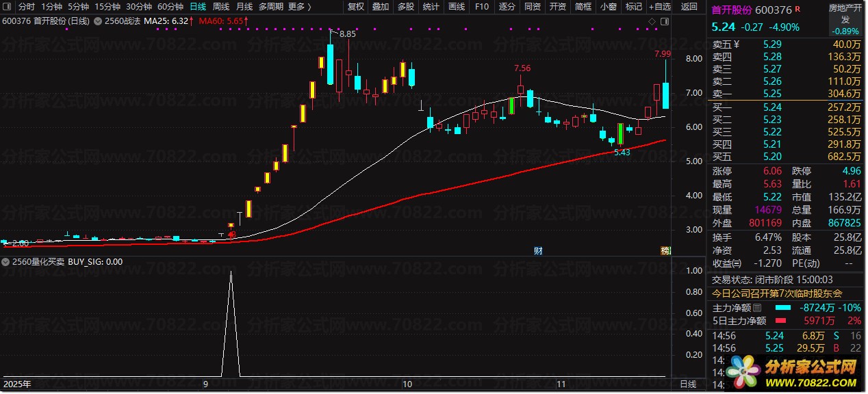This screenshot has height=394, width=868.
Task: Select the 日线 daily period tab
Action: coord(197,7)
